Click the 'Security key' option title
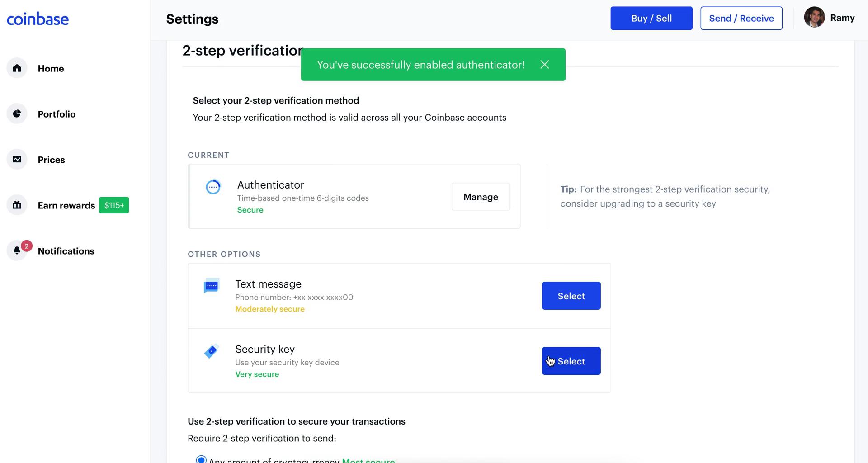 265,349
